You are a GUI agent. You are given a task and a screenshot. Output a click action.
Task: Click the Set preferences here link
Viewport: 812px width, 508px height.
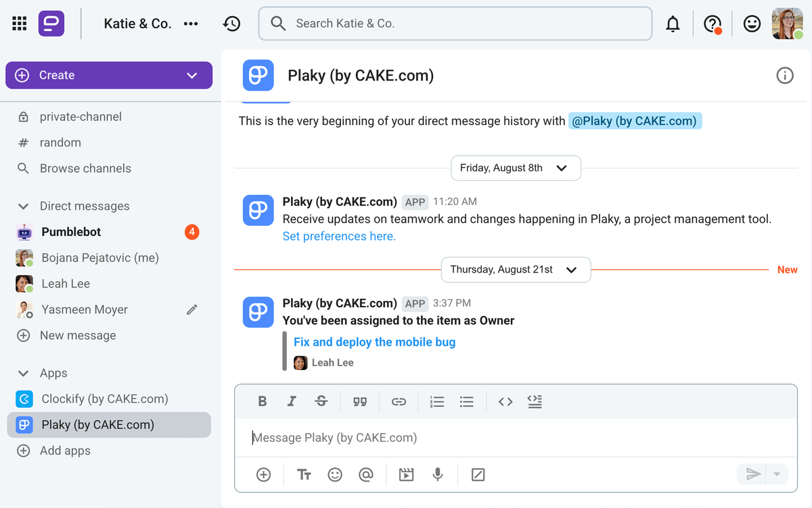pyautogui.click(x=339, y=236)
